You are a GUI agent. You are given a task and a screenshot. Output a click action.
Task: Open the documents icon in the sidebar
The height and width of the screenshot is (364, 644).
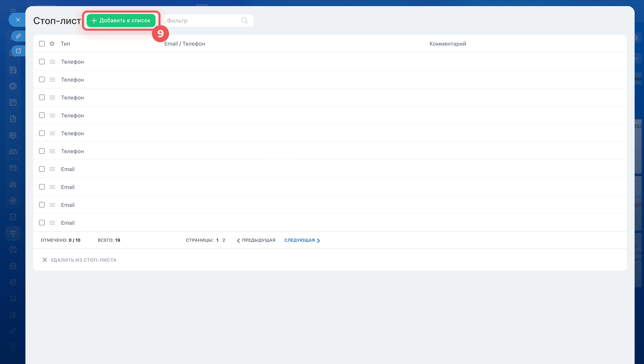13,119
